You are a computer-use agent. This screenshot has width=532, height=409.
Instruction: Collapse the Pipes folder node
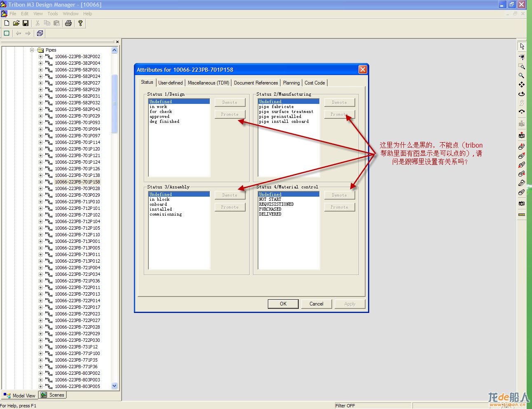pyautogui.click(x=32, y=50)
